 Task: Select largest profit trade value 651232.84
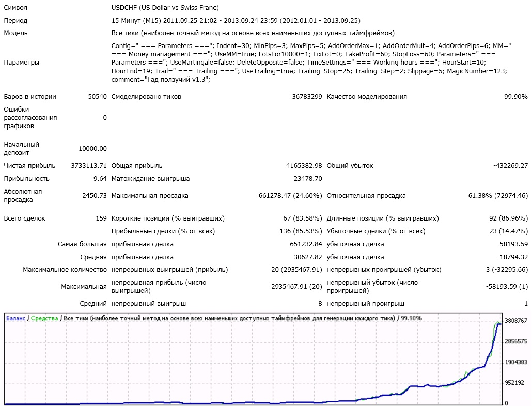click(306, 244)
